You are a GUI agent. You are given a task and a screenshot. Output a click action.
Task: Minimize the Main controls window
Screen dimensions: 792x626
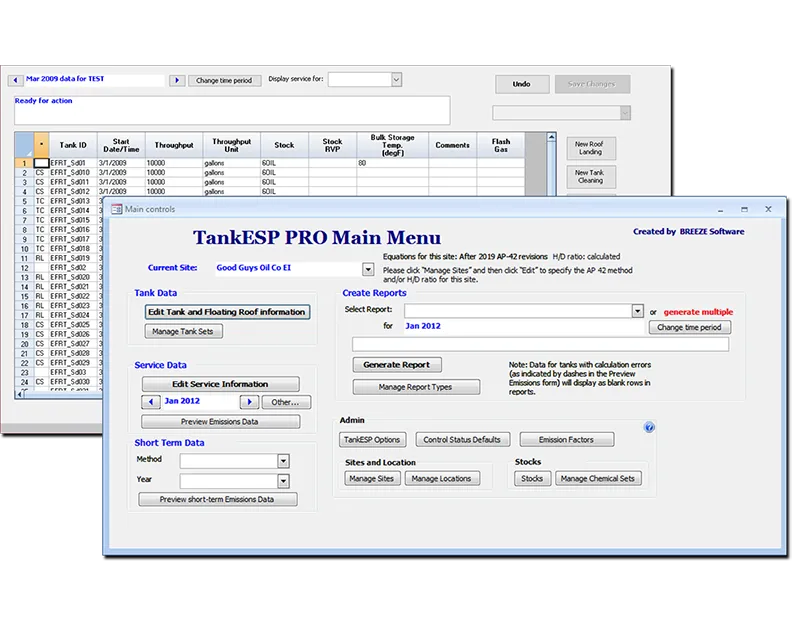[720, 209]
